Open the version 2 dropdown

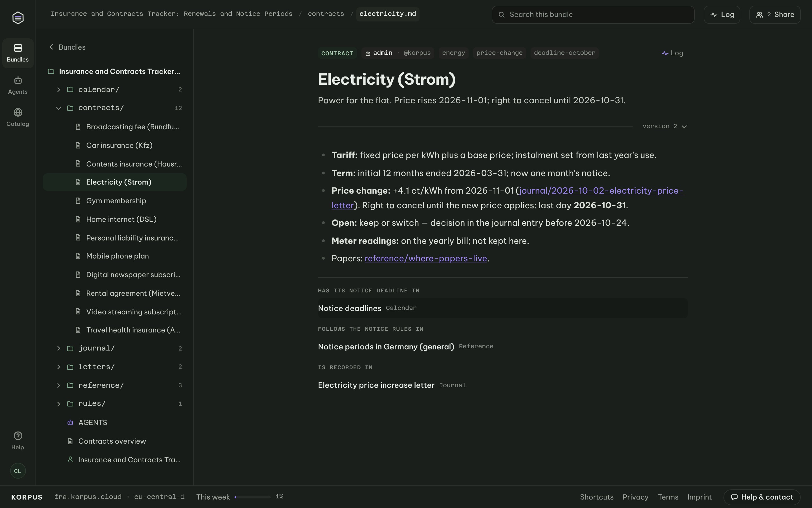[x=665, y=126]
